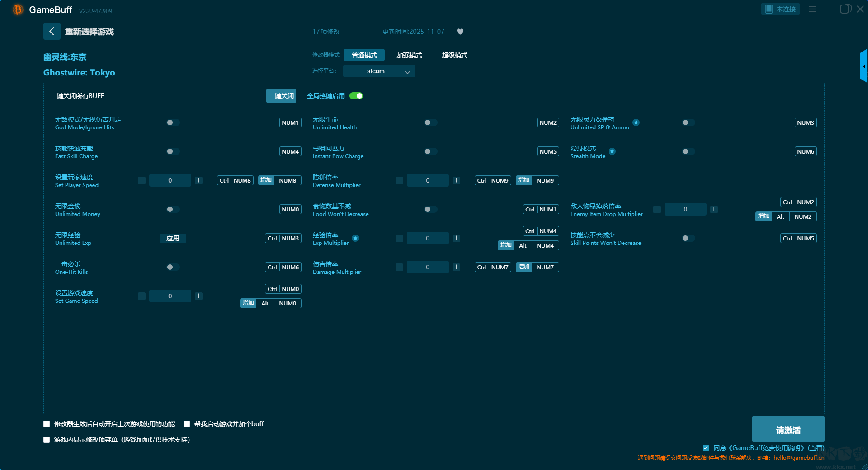Disable the global hotkey toggle
Image resolution: width=868 pixels, height=470 pixels.
(356, 96)
